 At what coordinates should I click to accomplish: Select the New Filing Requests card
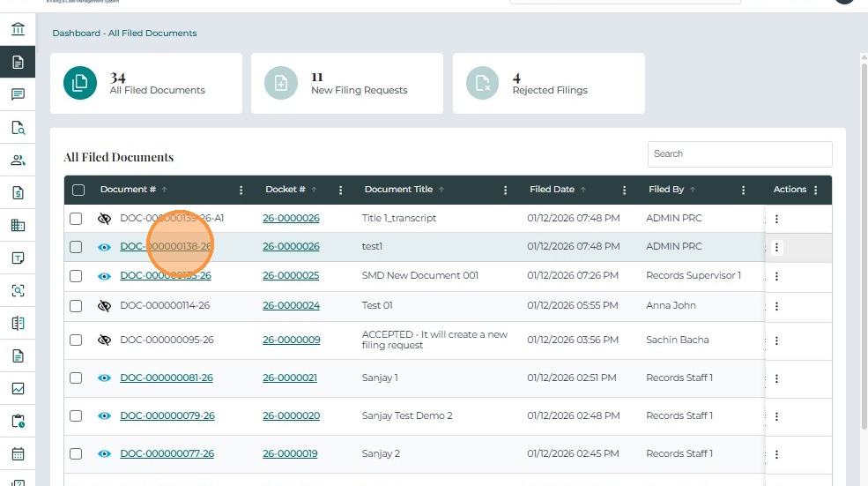click(346, 83)
